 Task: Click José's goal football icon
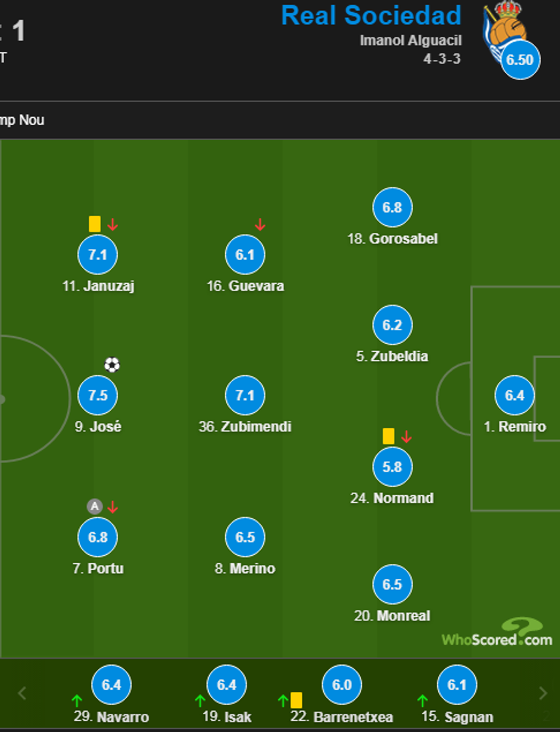112,365
